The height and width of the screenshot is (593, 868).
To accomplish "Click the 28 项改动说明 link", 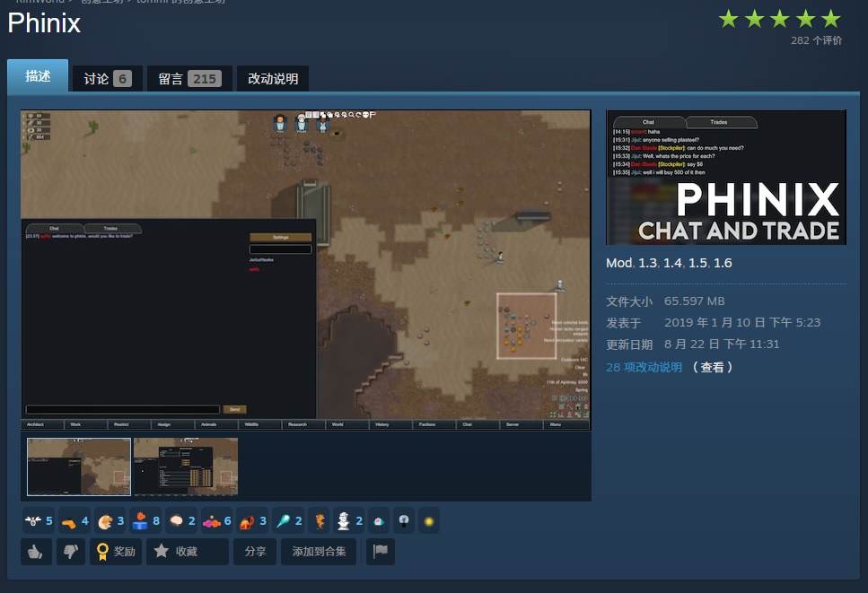I will tap(644, 367).
